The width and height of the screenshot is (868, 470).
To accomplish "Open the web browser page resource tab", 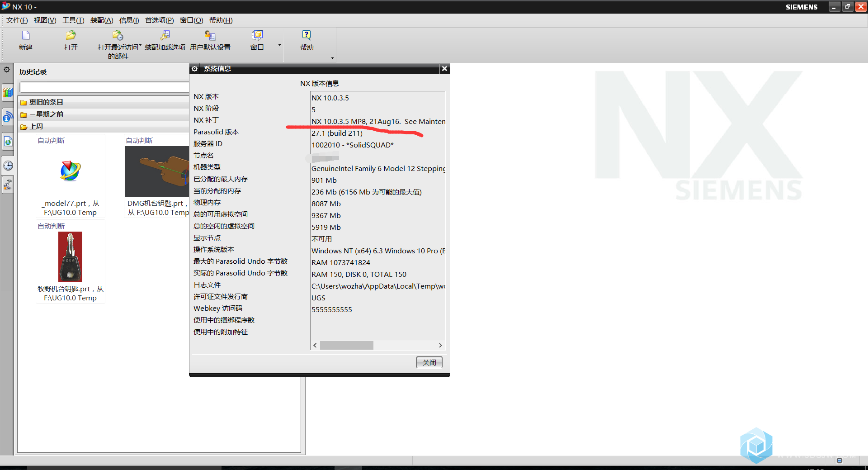I will (x=8, y=142).
